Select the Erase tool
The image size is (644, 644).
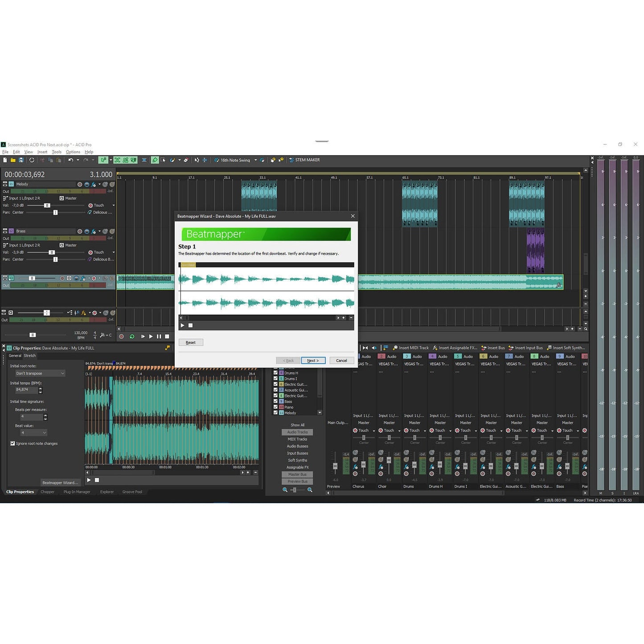coord(187,160)
